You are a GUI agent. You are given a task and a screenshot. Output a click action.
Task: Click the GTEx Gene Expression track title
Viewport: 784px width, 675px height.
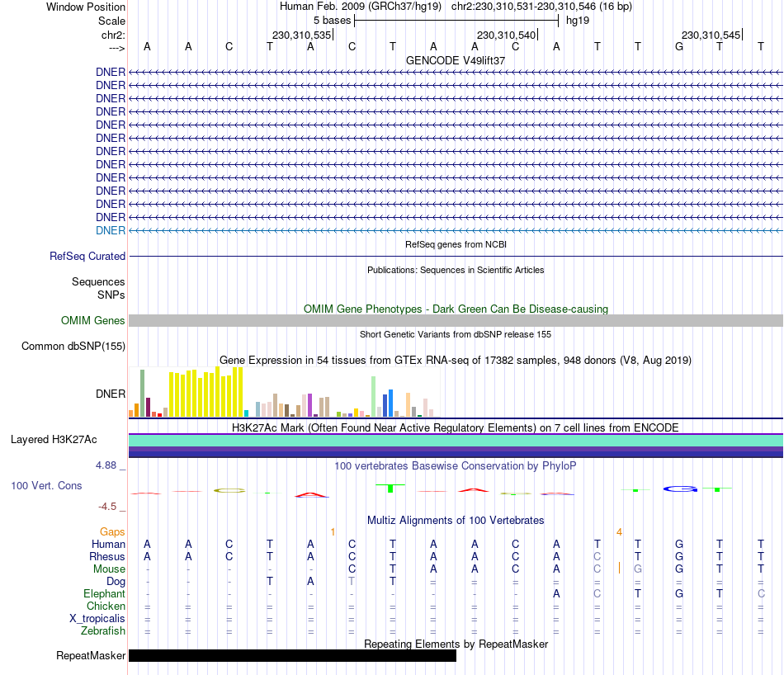(456, 360)
